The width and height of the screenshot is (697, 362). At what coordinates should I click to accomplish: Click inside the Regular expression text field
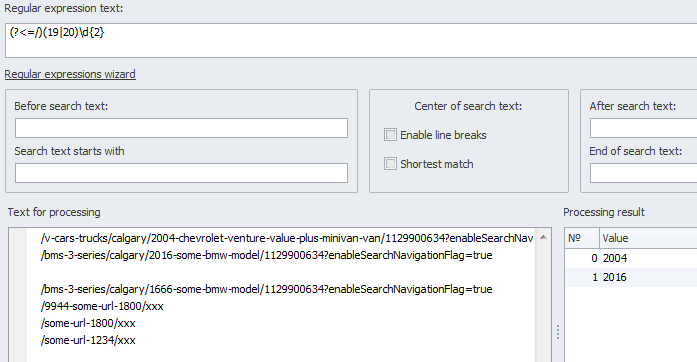coord(351,40)
